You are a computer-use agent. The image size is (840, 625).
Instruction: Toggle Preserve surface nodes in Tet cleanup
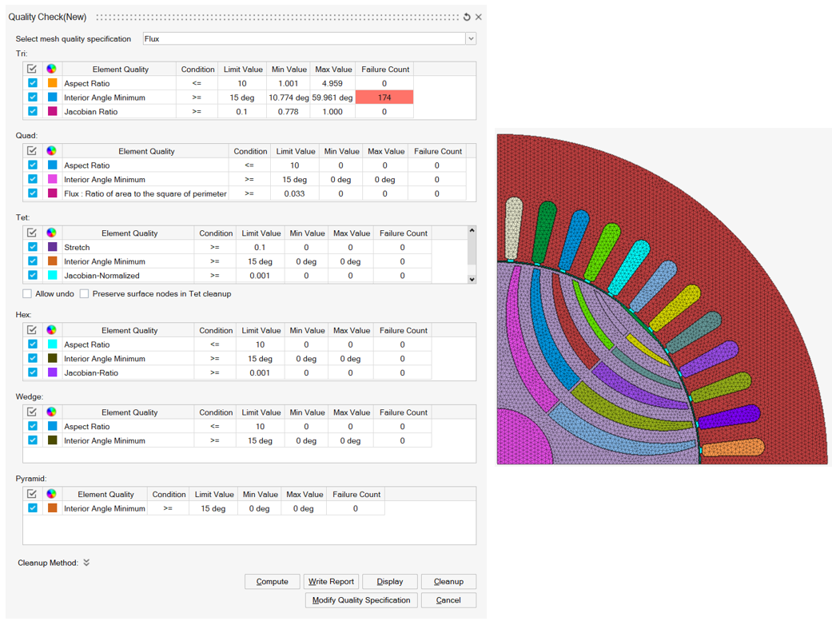[84, 294]
